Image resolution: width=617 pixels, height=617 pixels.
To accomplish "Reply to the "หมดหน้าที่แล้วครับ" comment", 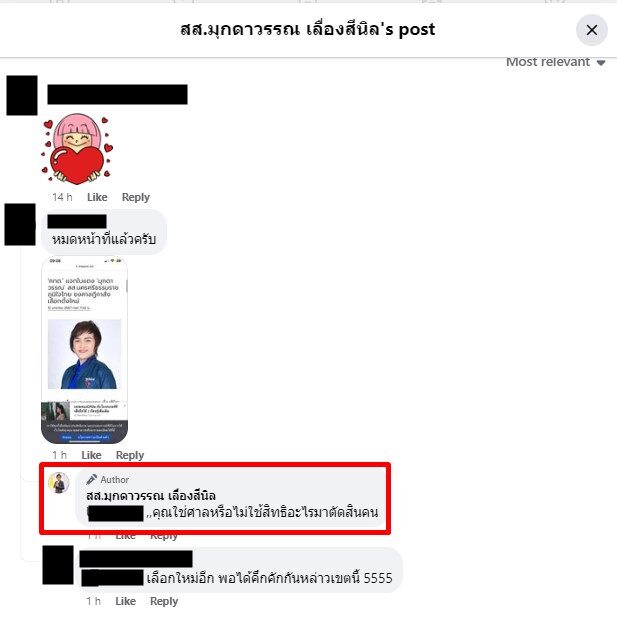I will pos(130,455).
